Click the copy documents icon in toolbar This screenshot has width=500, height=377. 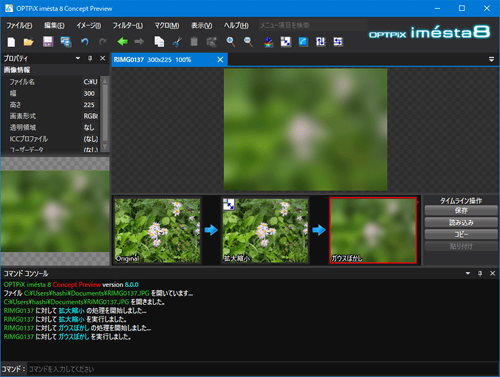click(159, 42)
